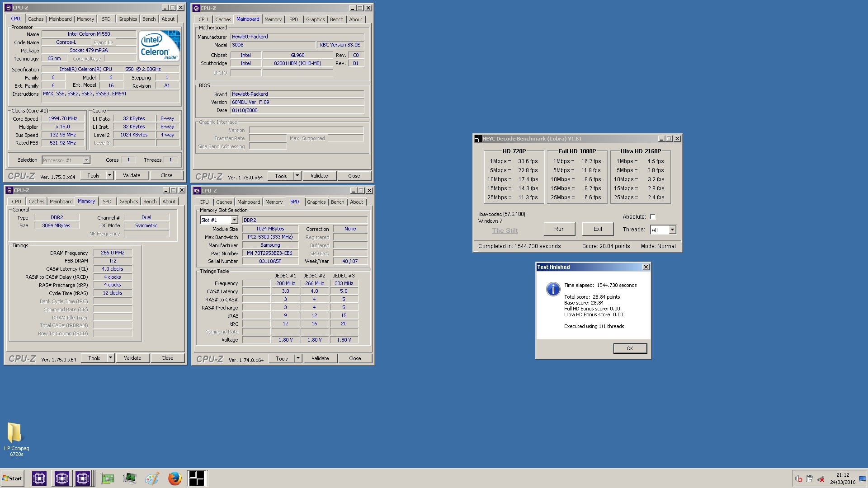Viewport: 868px width, 488px height.
Task: Click the Close button in the SPD window
Action: click(x=355, y=358)
